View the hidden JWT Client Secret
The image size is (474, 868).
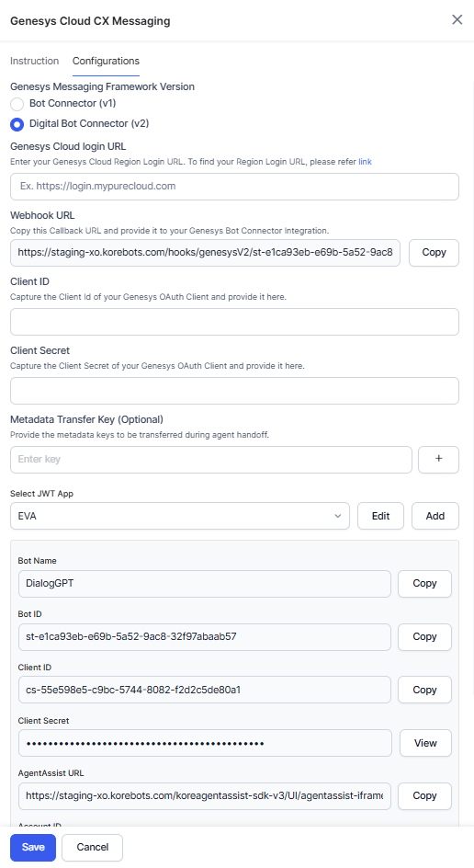(x=425, y=744)
